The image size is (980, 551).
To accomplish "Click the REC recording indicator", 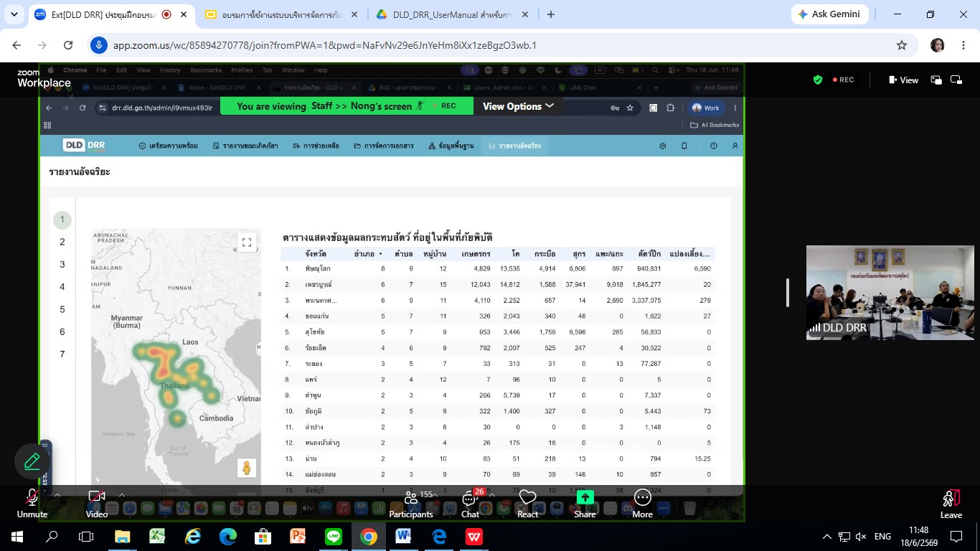I will (x=842, y=80).
